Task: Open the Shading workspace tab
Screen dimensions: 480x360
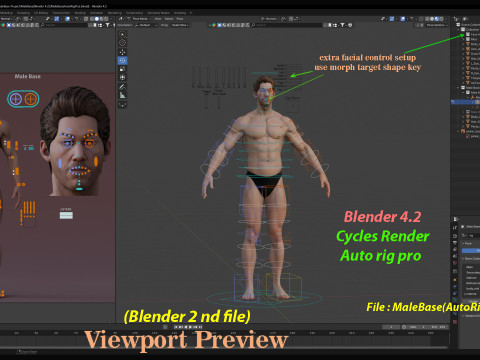Action: (80, 13)
